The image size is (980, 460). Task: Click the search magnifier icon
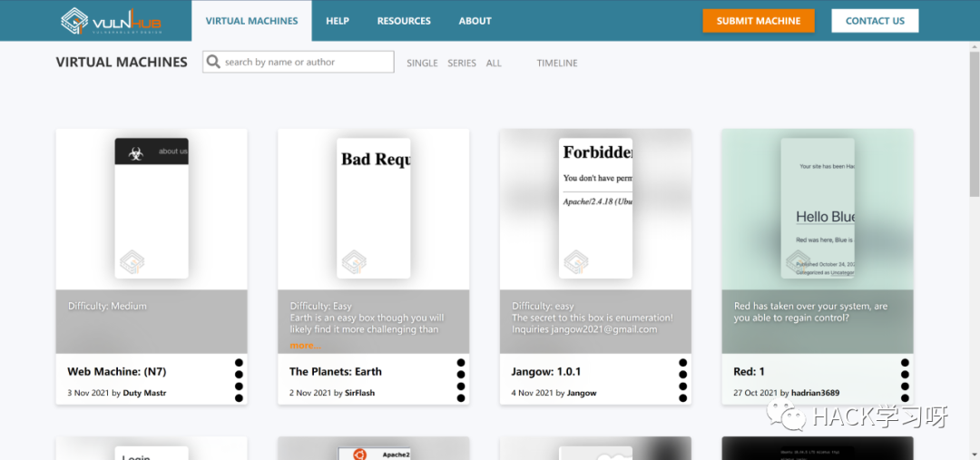tap(213, 62)
